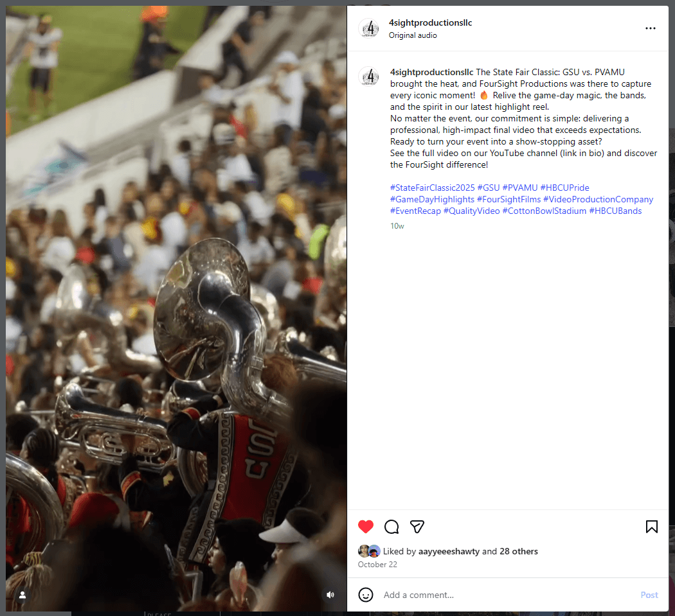This screenshot has width=675, height=616.
Task: Click the Add a comment field
Action: click(508, 595)
